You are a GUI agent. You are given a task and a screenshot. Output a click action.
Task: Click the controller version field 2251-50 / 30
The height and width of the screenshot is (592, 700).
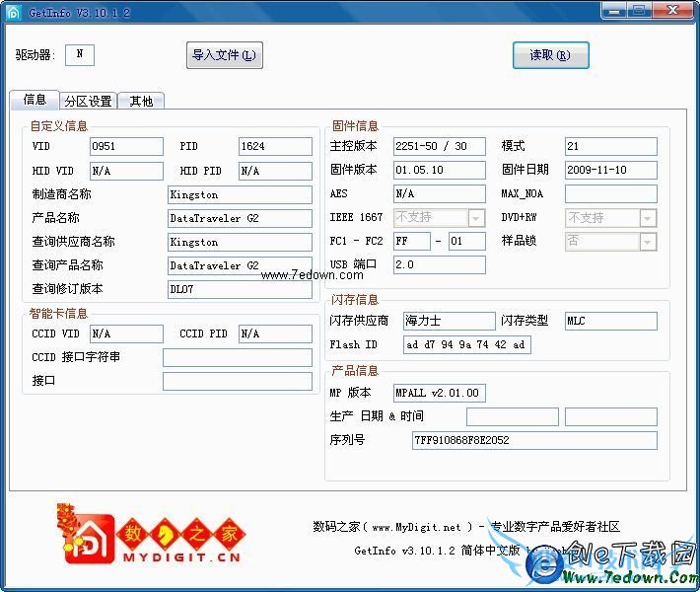[x=440, y=147]
